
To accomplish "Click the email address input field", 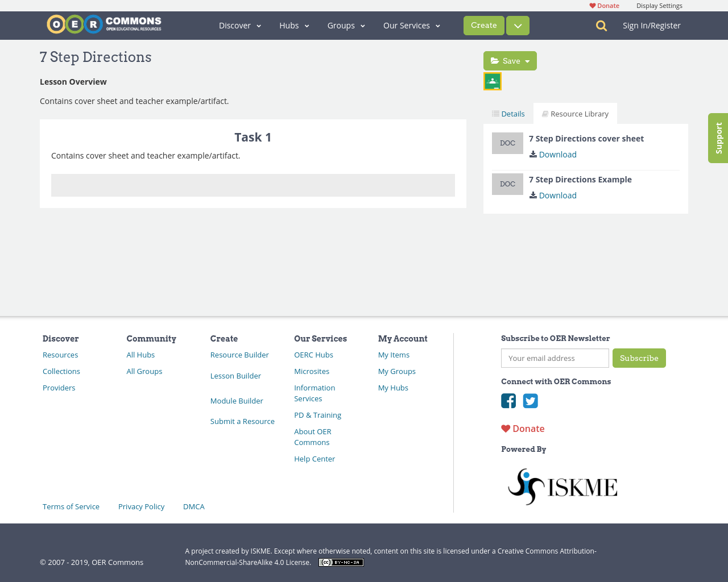I will pyautogui.click(x=555, y=357).
